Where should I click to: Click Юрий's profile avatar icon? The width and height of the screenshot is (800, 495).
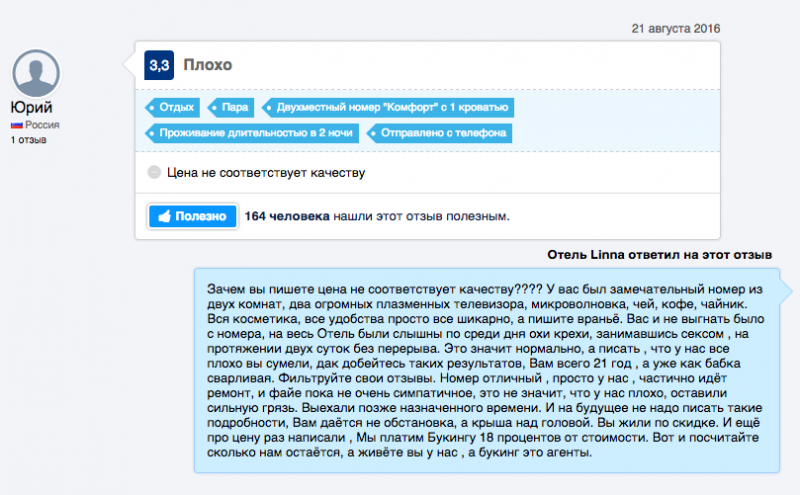(x=36, y=73)
